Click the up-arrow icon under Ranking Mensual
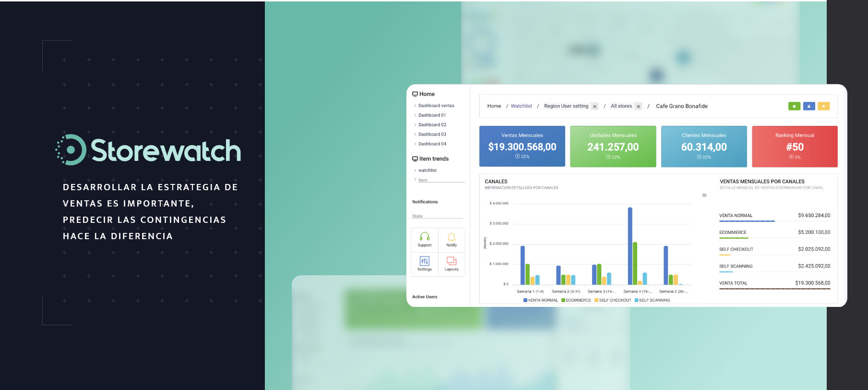This screenshot has width=868, height=390. click(x=791, y=157)
